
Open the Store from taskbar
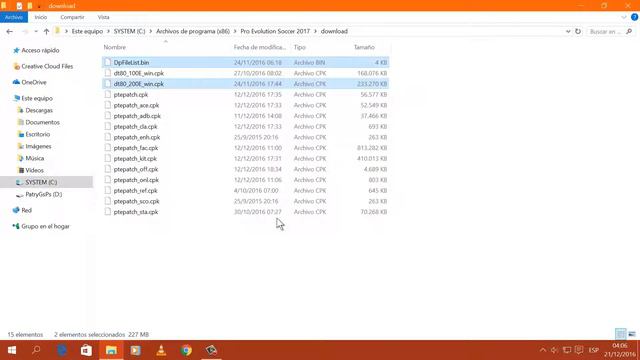coord(86,350)
